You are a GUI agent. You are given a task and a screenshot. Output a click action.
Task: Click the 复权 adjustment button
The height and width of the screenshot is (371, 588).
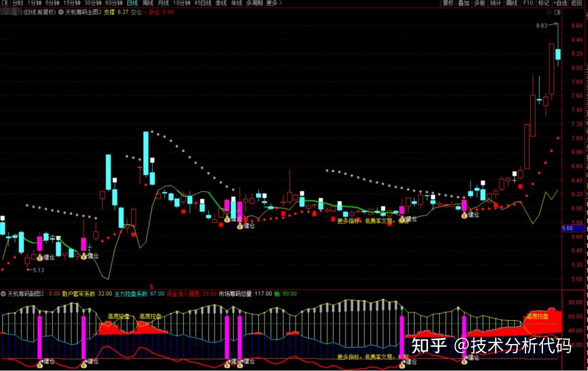pyautogui.click(x=448, y=3)
